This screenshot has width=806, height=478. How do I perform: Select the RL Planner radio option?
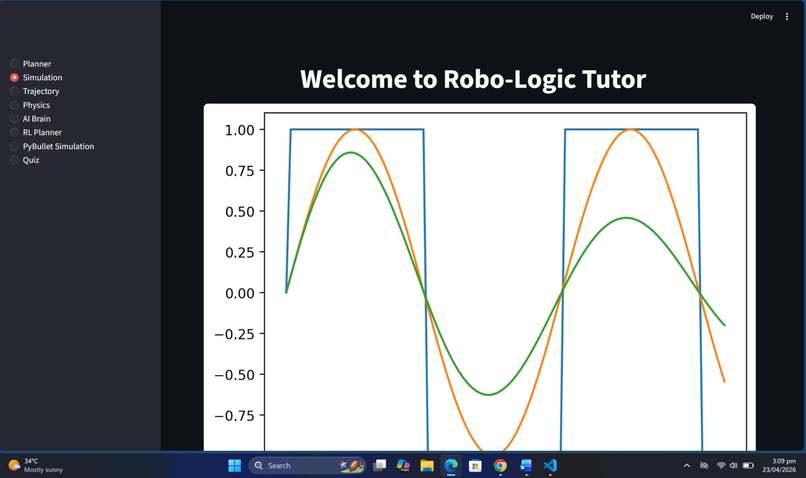point(36,133)
